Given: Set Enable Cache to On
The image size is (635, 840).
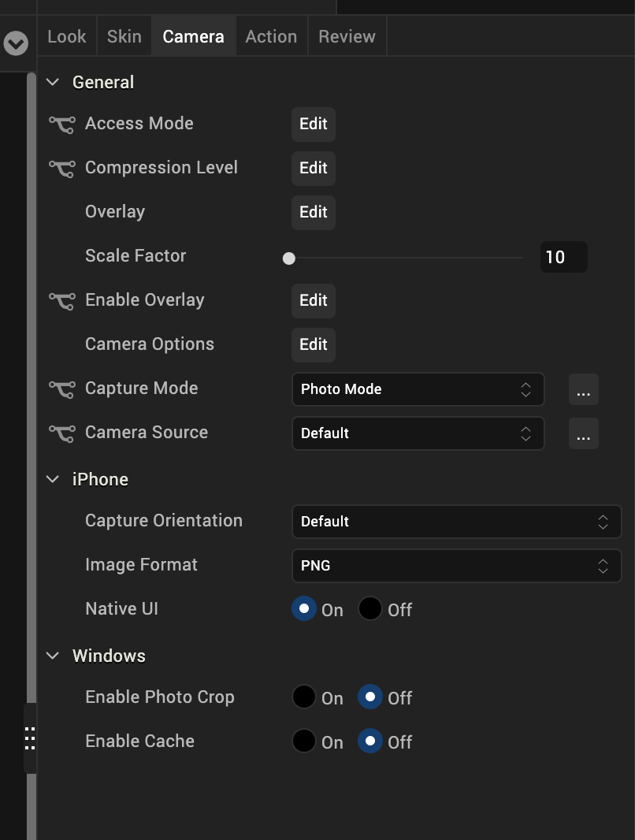Looking at the screenshot, I should coord(304,742).
